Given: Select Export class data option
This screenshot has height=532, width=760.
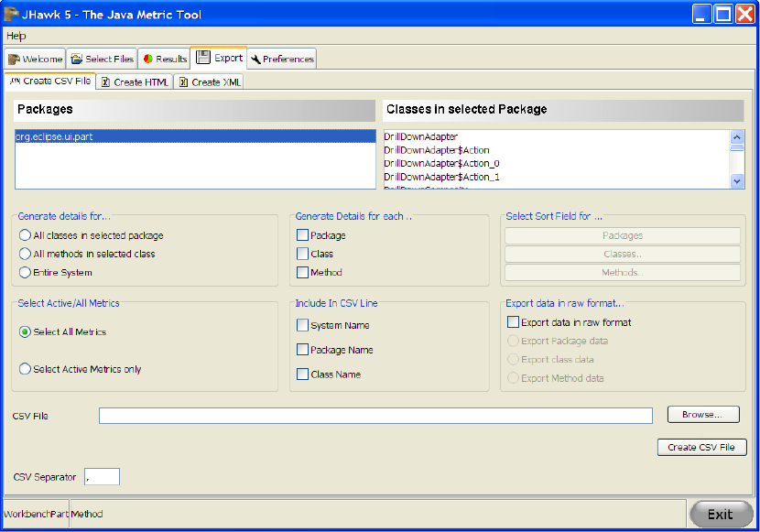Looking at the screenshot, I should click(x=550, y=360).
